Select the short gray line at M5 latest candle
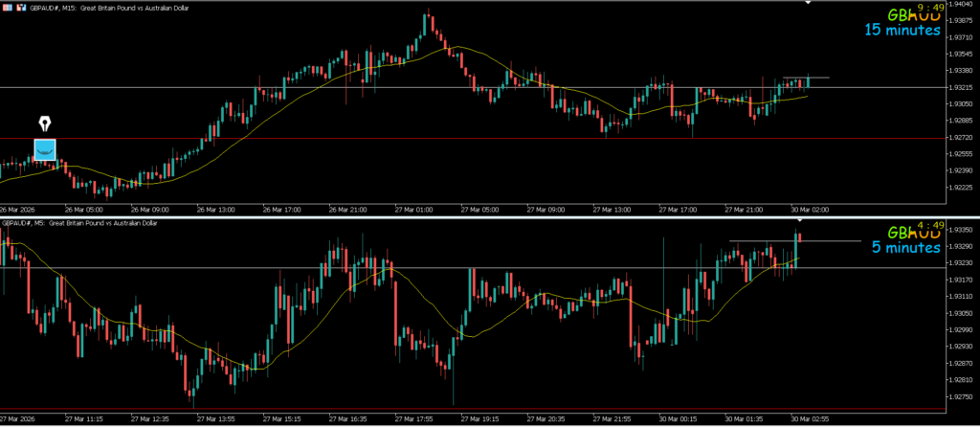980x427 pixels. [833, 240]
